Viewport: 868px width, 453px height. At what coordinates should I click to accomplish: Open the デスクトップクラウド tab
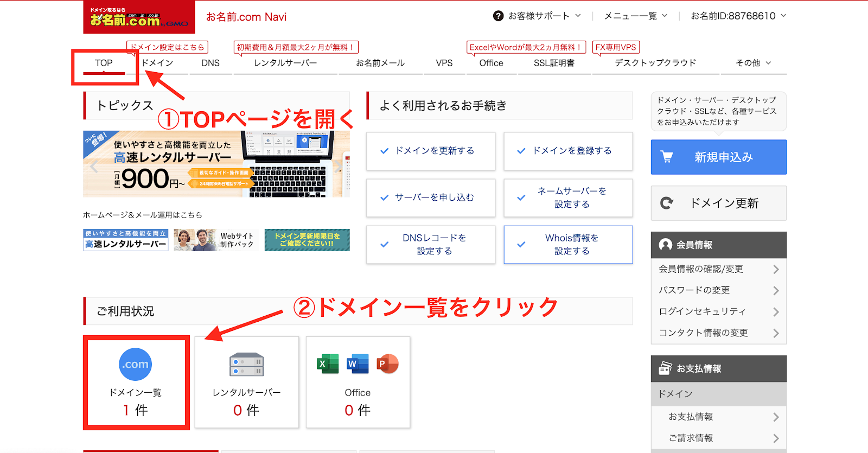click(655, 63)
